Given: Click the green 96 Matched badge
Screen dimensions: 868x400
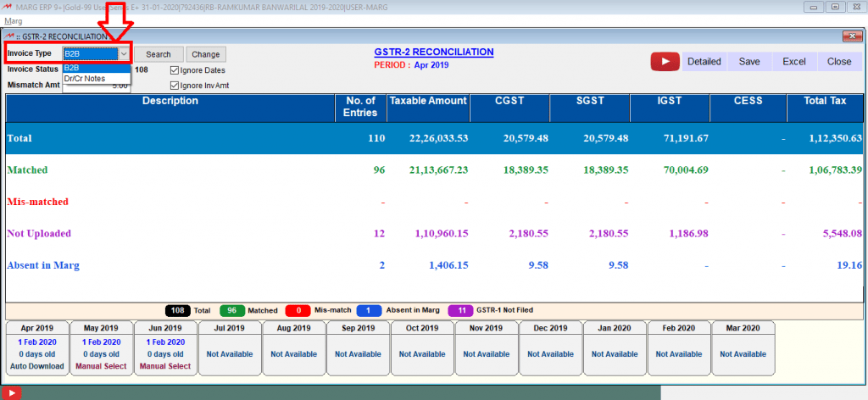Looking at the screenshot, I should pos(232,310).
